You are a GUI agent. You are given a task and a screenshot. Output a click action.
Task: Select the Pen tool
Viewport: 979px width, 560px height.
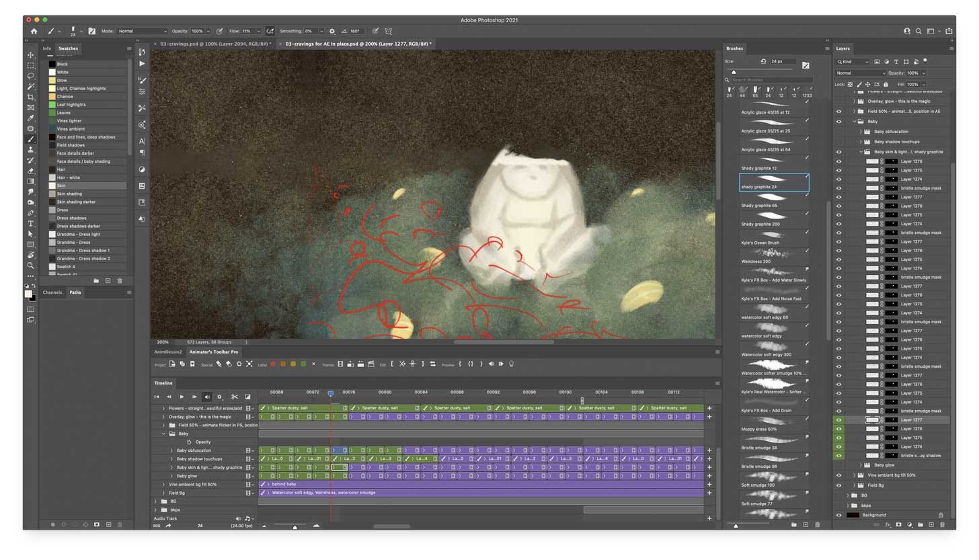coord(30,213)
